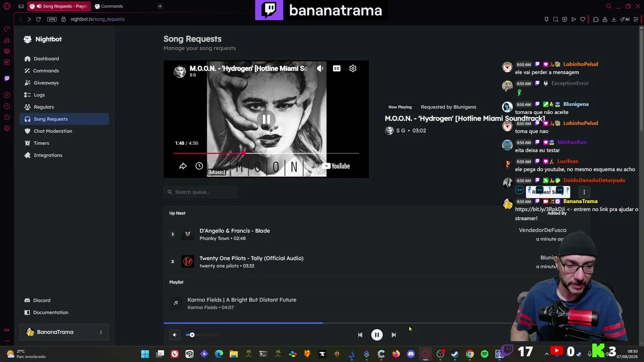The width and height of the screenshot is (644, 362).
Task: Open the Windows Start menu
Action: point(145,354)
